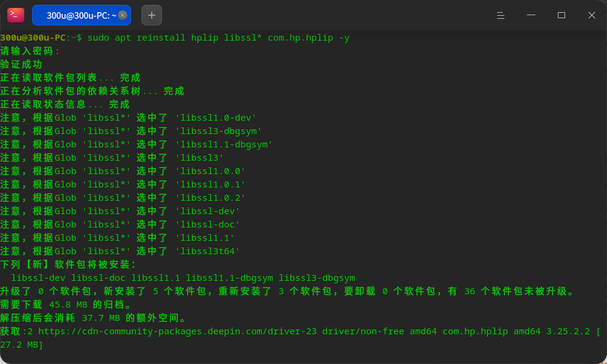The height and width of the screenshot is (364, 607).
Task: Click the '下列【新】软件包将被安装' heading line
Action: pyautogui.click(x=68, y=265)
